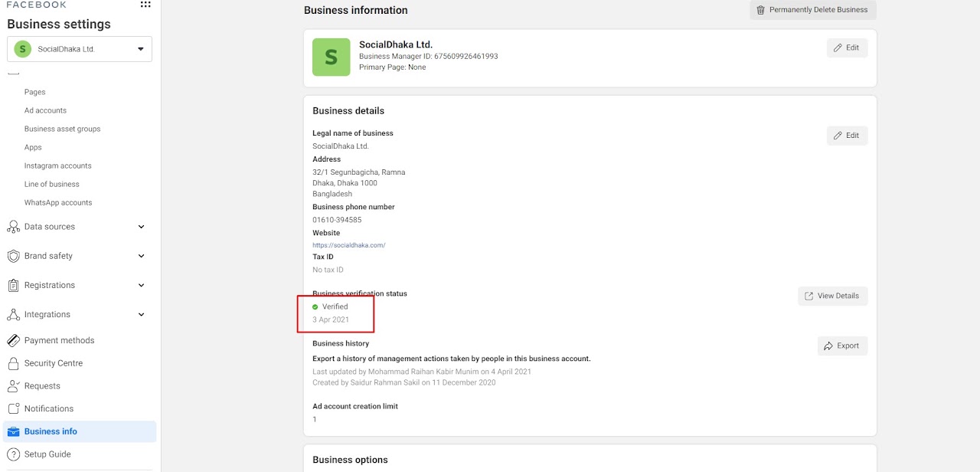This screenshot has width=980, height=472.
Task: Click the large SocialDhaka logo thumbnail
Action: tap(332, 57)
